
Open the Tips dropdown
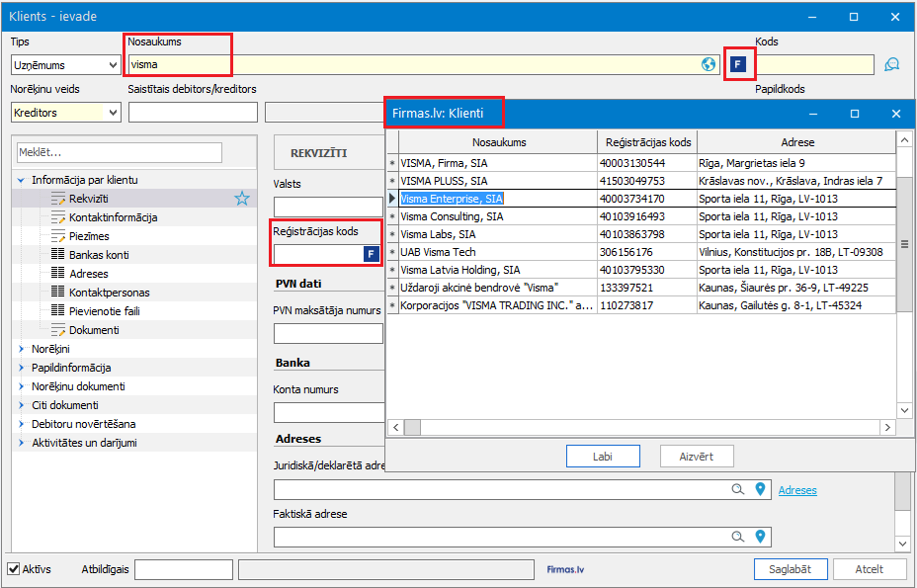pos(112,65)
